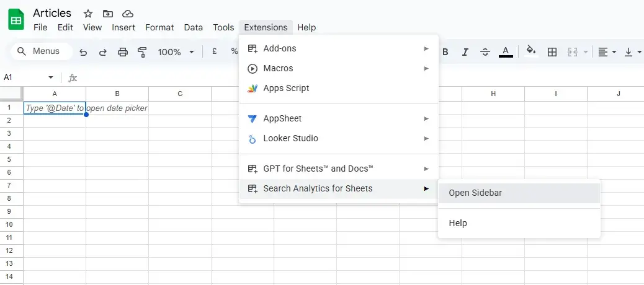Click the formula fx icon
Viewport: 644px width, 285px height.
tap(73, 77)
